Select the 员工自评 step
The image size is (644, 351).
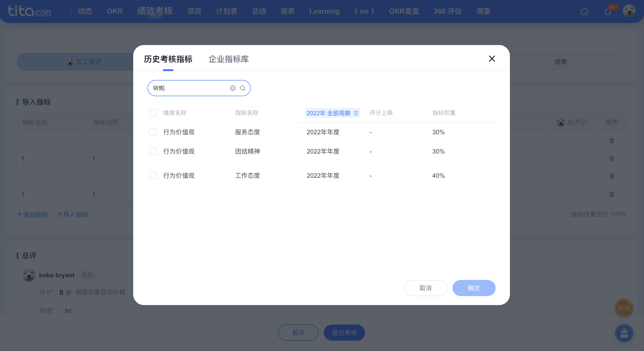pos(83,62)
